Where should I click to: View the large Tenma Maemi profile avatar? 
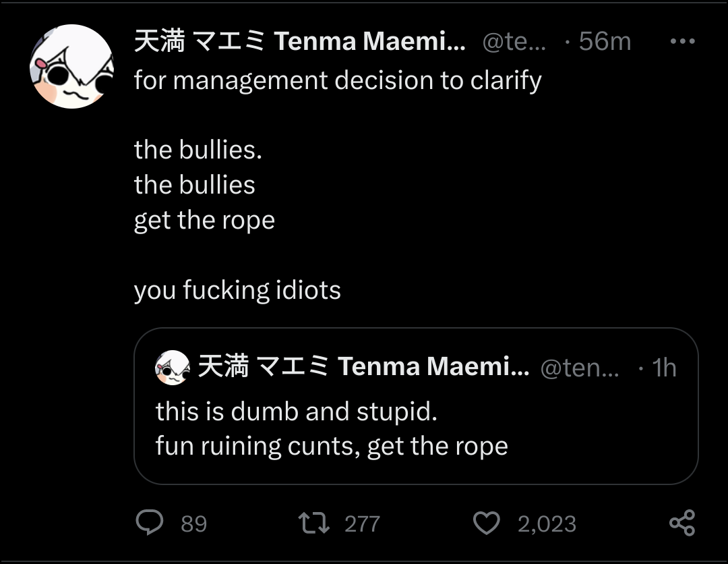pyautogui.click(x=71, y=66)
